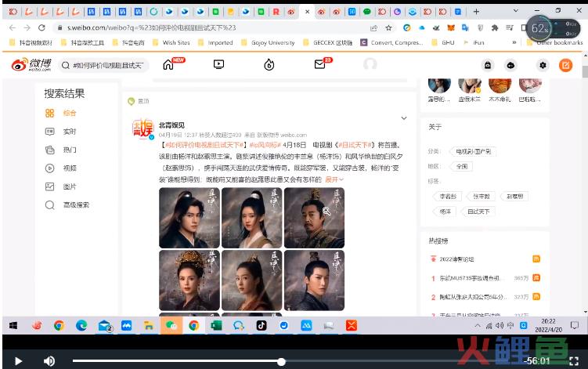Show hidden system tray icons
The image size is (588, 369).
tap(478, 325)
